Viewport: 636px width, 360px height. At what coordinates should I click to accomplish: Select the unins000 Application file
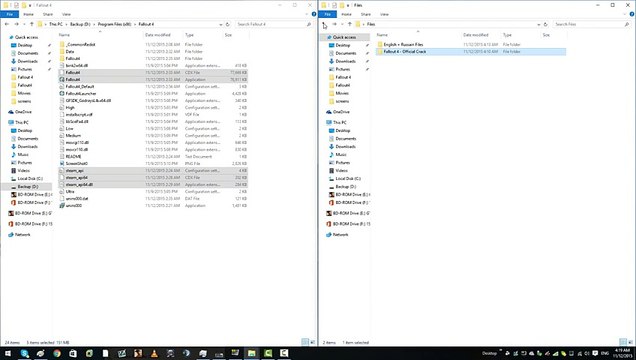pos(153,206)
